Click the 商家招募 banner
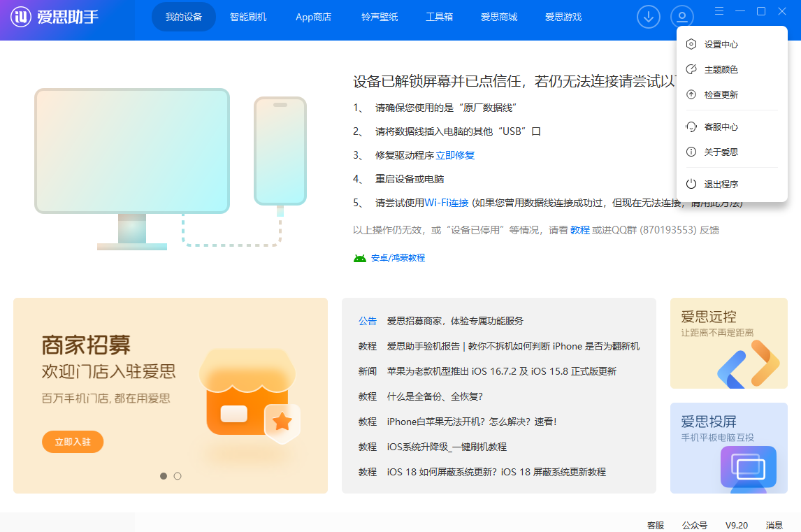 170,396
